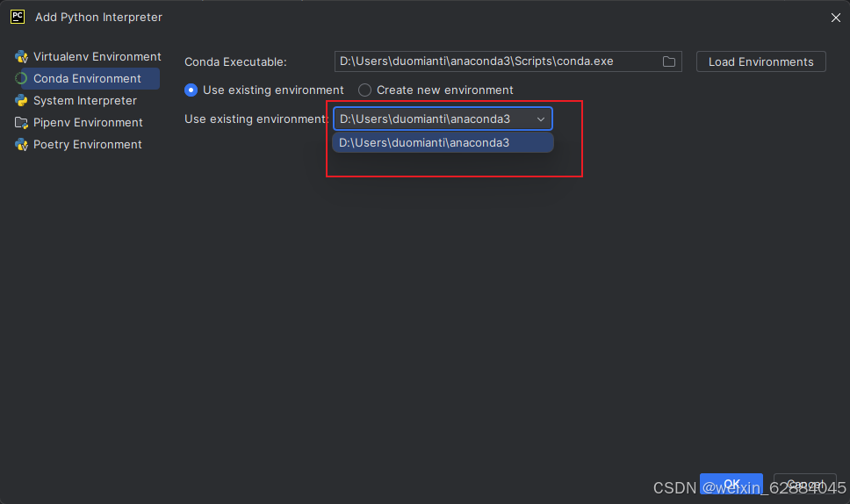Click the Virtualenv Environment python icon
The image size is (850, 504).
21,56
